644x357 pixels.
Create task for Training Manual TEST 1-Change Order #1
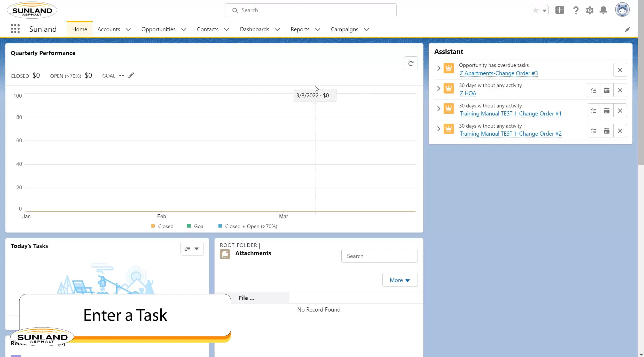(x=593, y=111)
